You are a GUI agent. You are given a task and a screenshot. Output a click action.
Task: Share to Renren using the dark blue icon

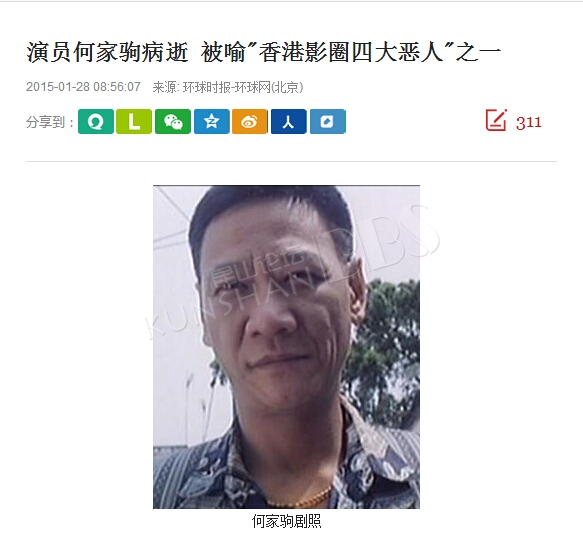[289, 122]
